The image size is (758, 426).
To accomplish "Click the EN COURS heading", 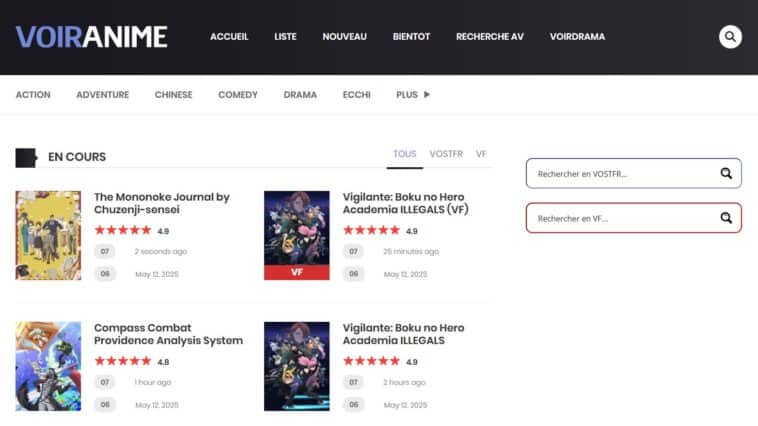I will point(77,157).
